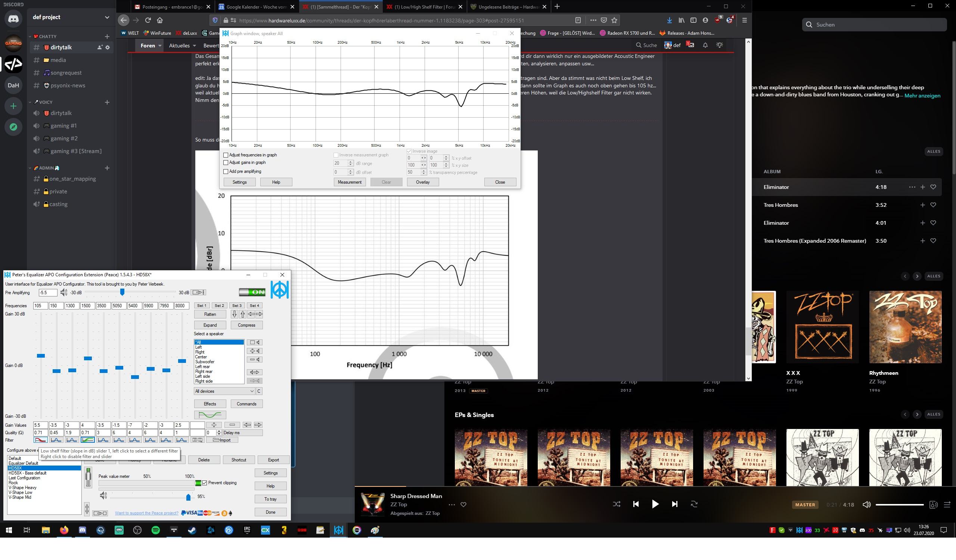Bookmark this page with the star icon
This screenshot has height=560, width=956.
[x=615, y=20]
